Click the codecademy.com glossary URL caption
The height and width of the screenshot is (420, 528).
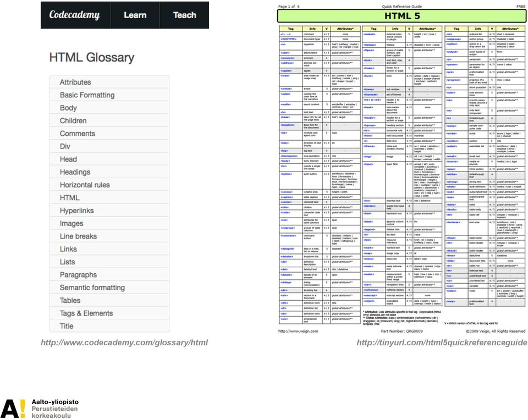pyautogui.click(x=124, y=342)
